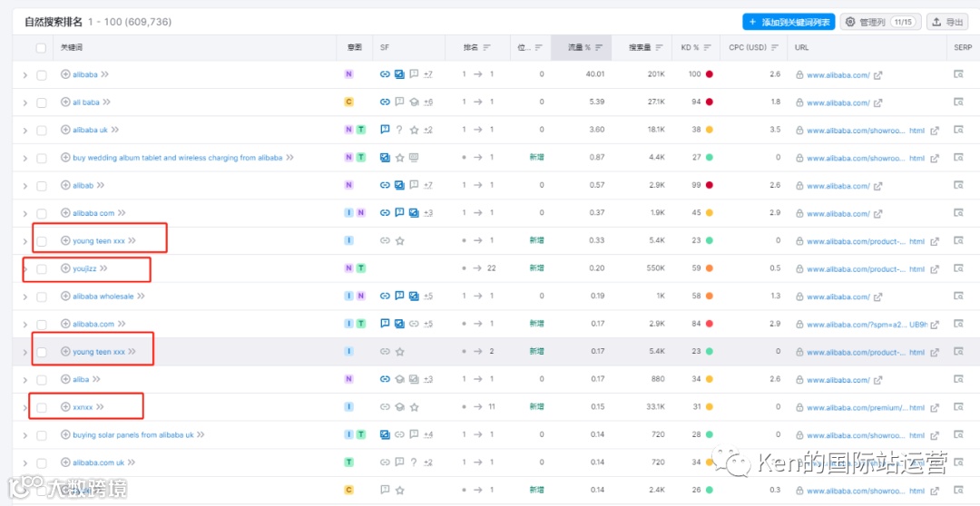
Task: Expand the 'ali baba' row details
Action: (x=25, y=103)
